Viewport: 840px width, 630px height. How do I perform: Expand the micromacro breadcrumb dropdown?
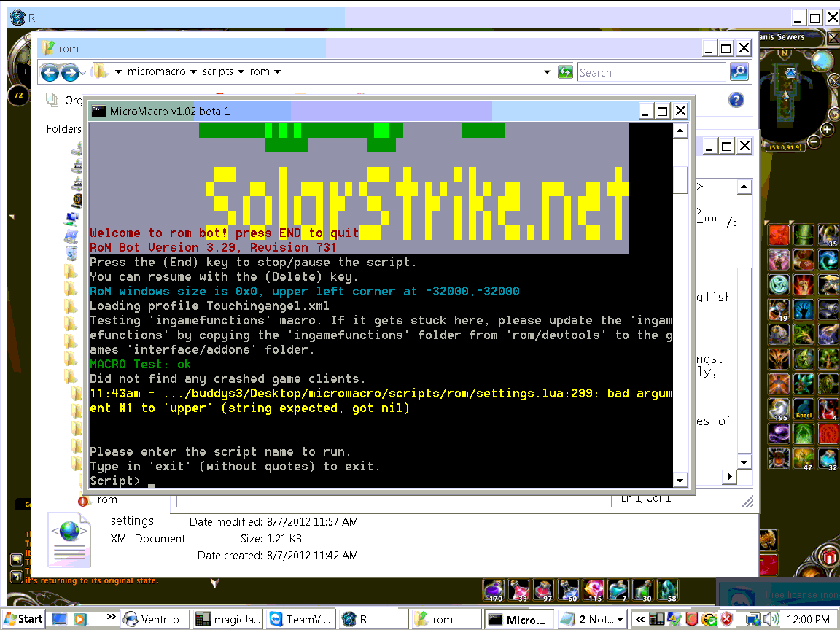point(193,72)
